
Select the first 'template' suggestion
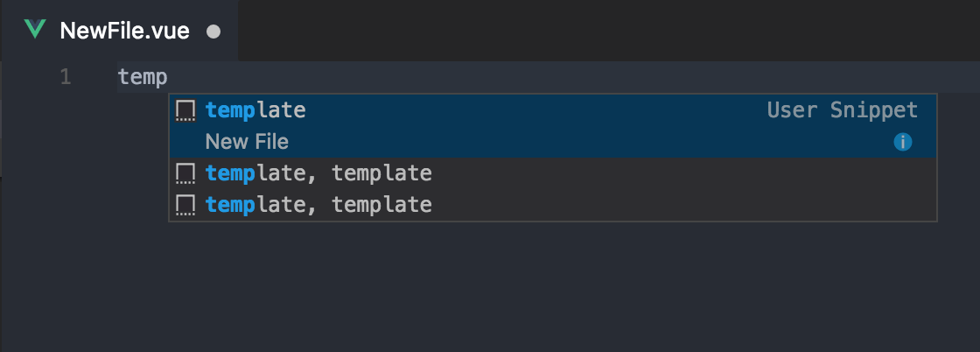[x=255, y=110]
